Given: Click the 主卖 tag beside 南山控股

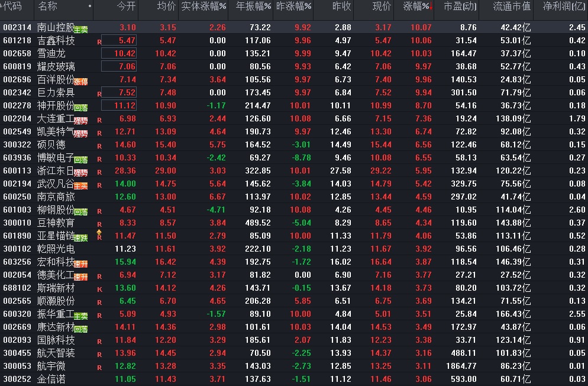Looking at the screenshot, I should pos(80,30).
